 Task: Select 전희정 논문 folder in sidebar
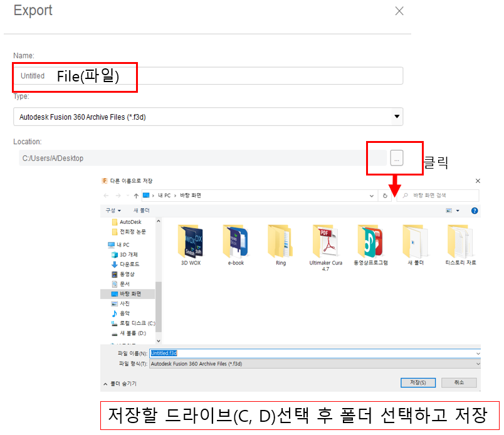coord(132,232)
